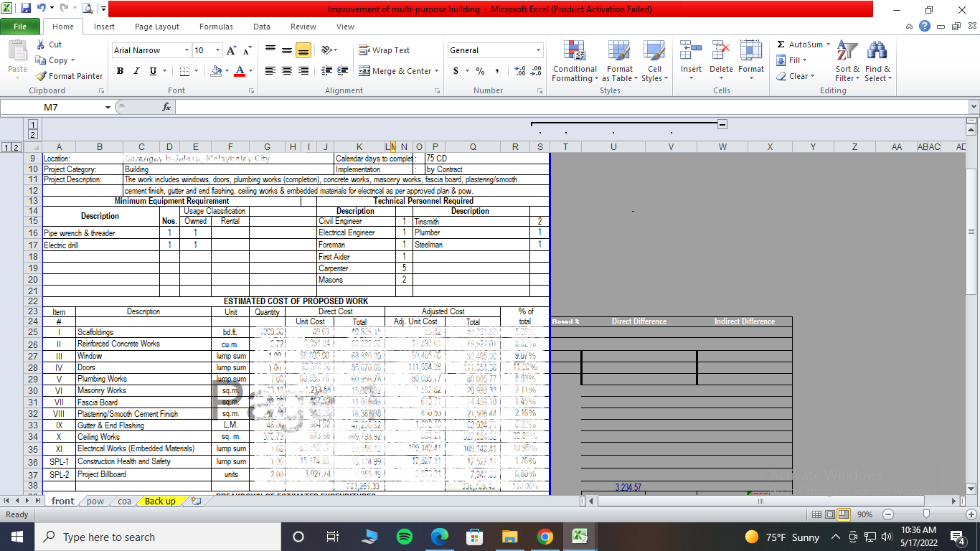Apply Percent Style format
The image size is (980, 551).
(480, 71)
